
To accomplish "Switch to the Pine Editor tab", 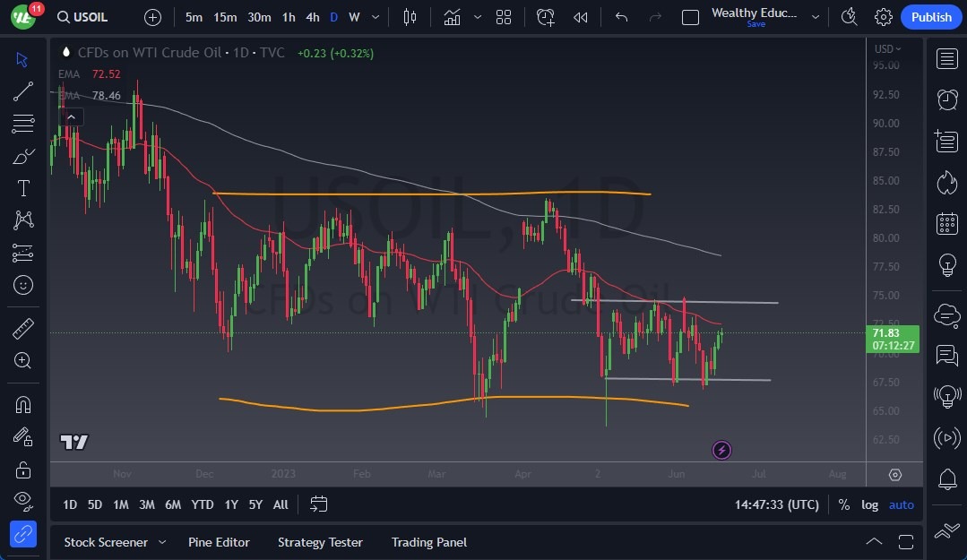I will coord(219,542).
